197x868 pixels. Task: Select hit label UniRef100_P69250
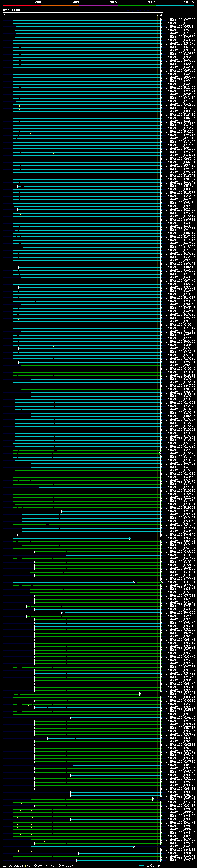point(180,121)
